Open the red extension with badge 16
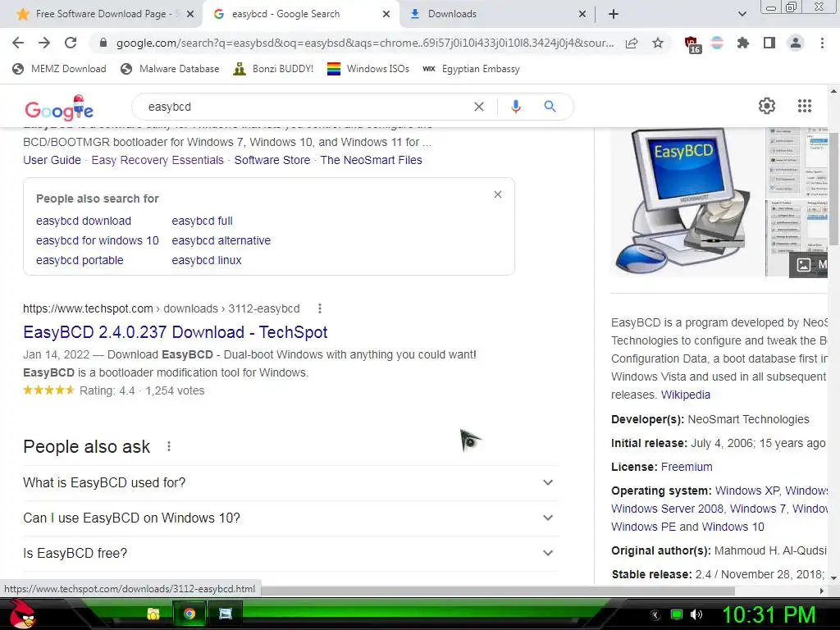The height and width of the screenshot is (630, 840). [x=692, y=44]
